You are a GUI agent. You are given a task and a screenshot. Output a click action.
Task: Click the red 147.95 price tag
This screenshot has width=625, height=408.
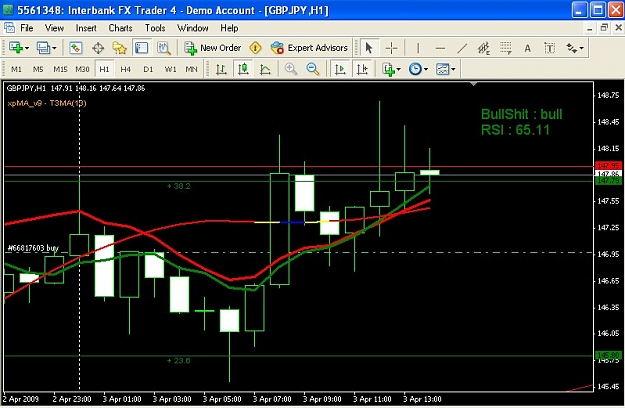click(608, 165)
